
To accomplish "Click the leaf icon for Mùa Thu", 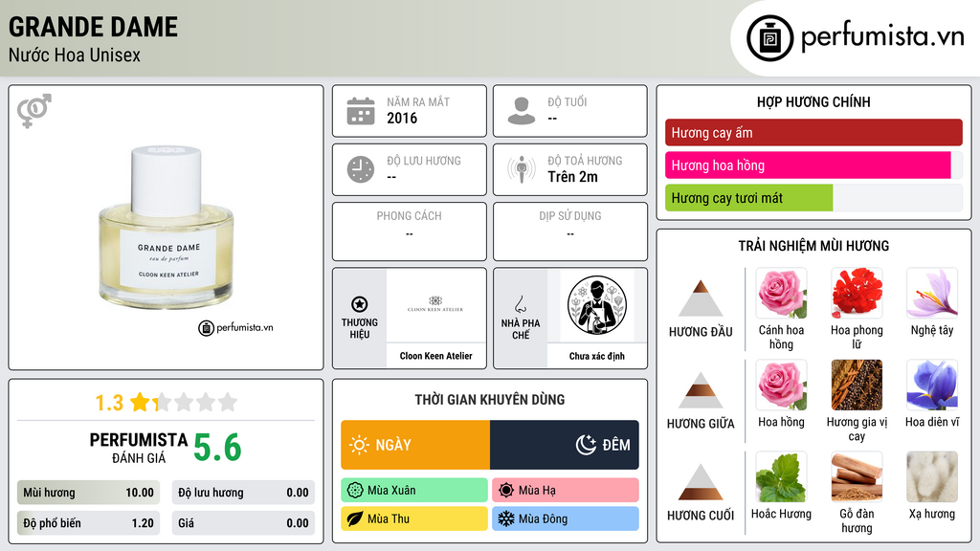I will pyautogui.click(x=355, y=518).
